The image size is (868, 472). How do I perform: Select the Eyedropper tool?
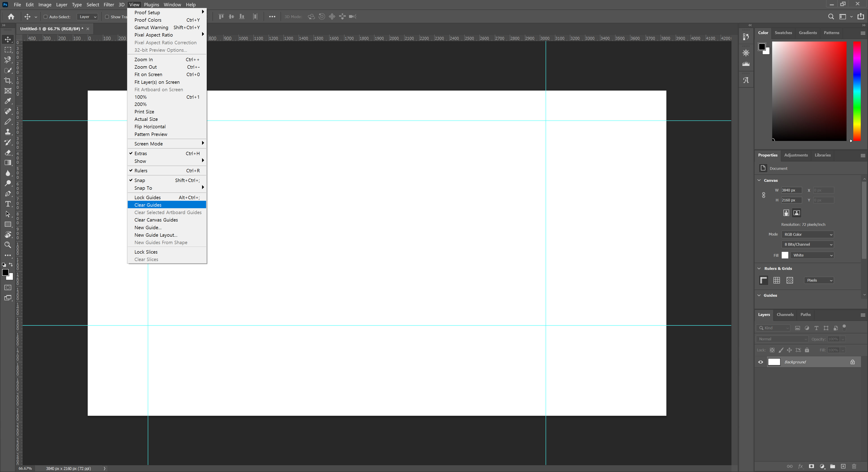click(x=8, y=101)
